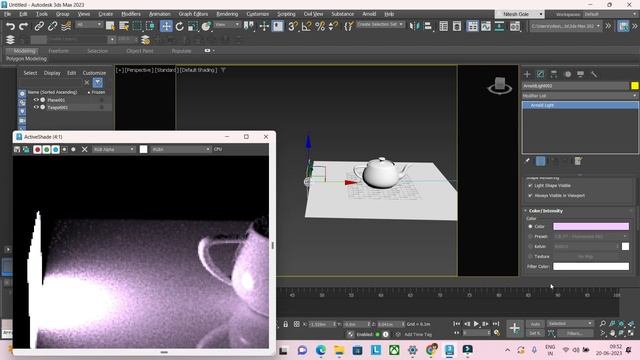Activate the Unlink Selection tool
This screenshot has height=360, width=640.
click(x=53, y=26)
